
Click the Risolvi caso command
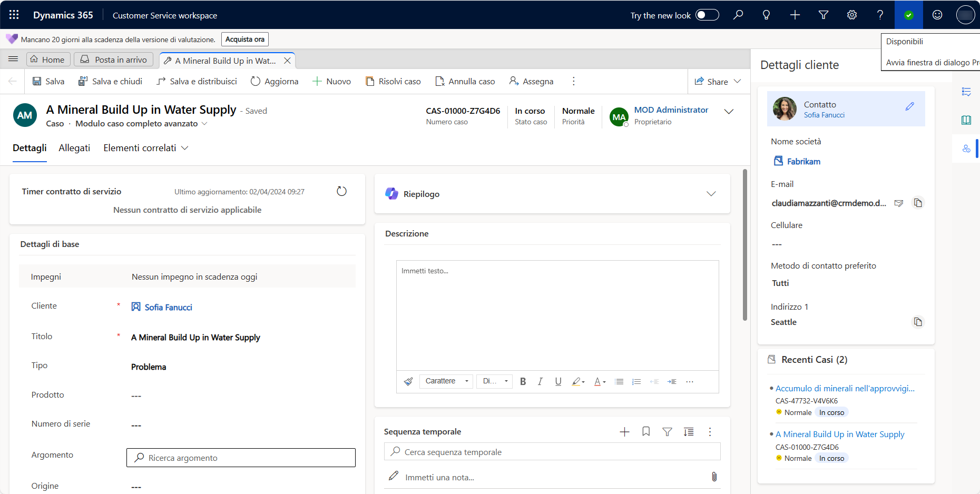coord(393,81)
